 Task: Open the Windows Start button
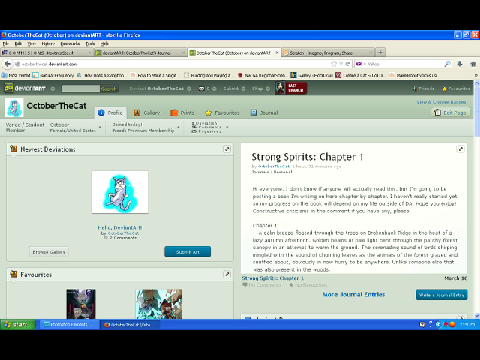tap(18, 324)
